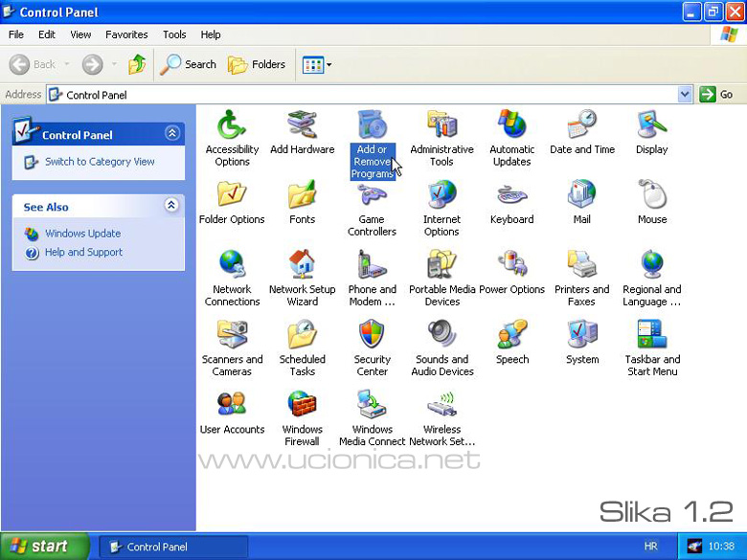Expand the Address bar dropdown
747x560 pixels.
click(x=685, y=94)
